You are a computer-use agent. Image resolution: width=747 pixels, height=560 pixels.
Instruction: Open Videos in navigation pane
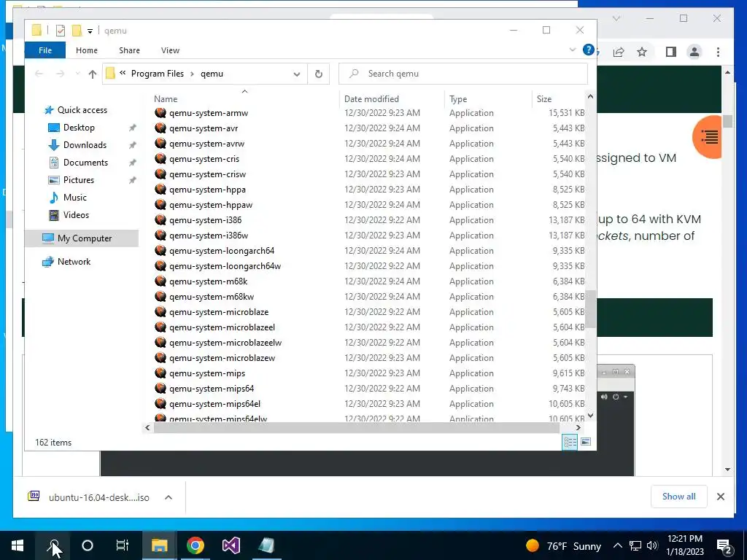point(76,215)
